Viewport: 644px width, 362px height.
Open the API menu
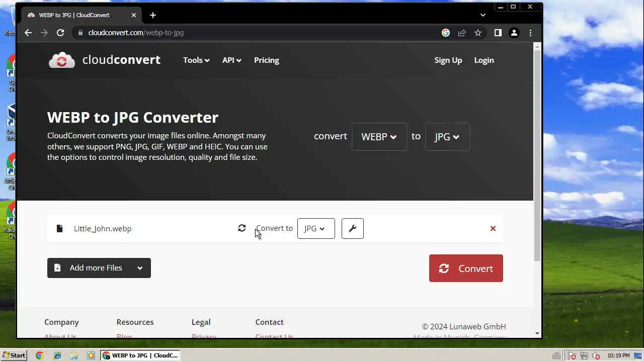coord(232,60)
